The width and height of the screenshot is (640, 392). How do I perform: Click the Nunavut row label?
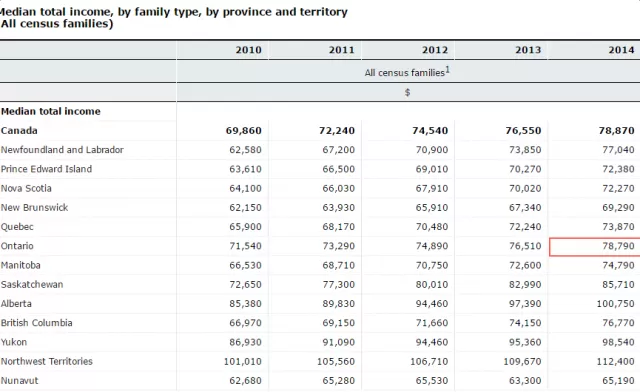(20, 381)
